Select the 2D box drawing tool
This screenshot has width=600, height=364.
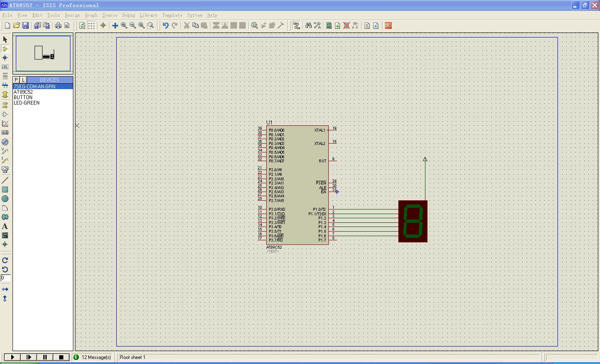pyautogui.click(x=5, y=189)
